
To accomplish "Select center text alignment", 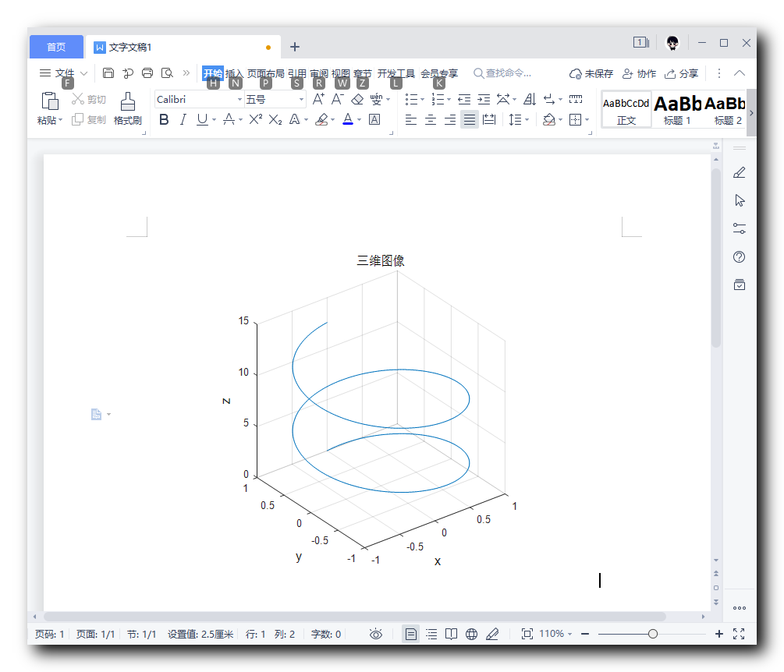I will (431, 119).
